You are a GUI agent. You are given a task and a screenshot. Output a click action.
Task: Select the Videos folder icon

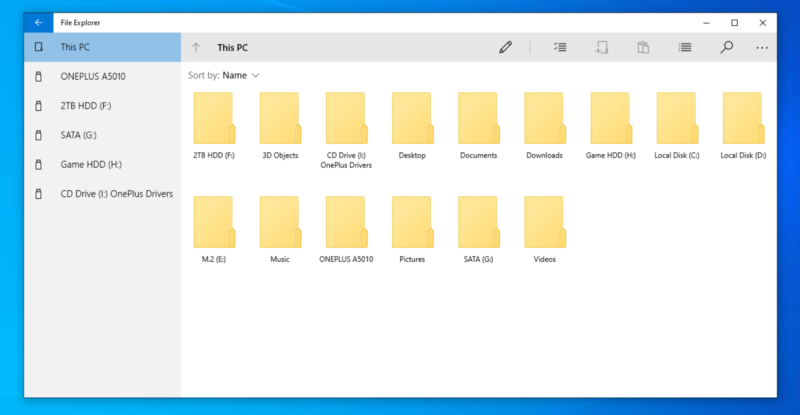coord(544,223)
